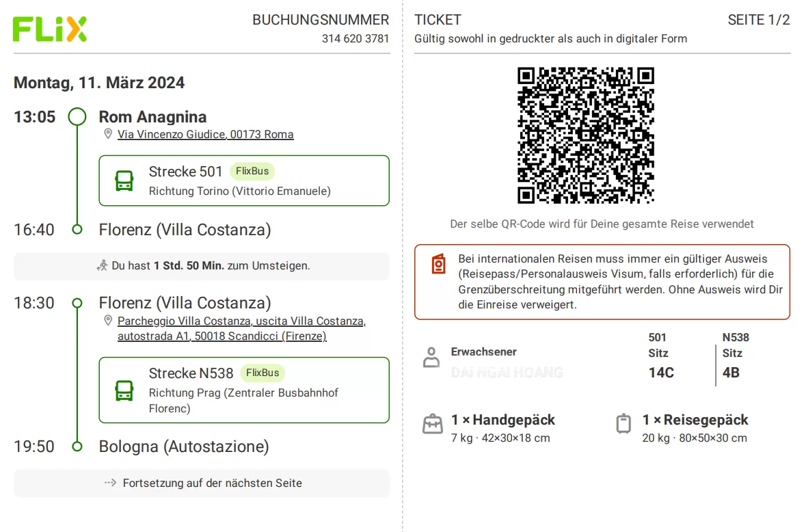Click the FlixBus logo

50,29
